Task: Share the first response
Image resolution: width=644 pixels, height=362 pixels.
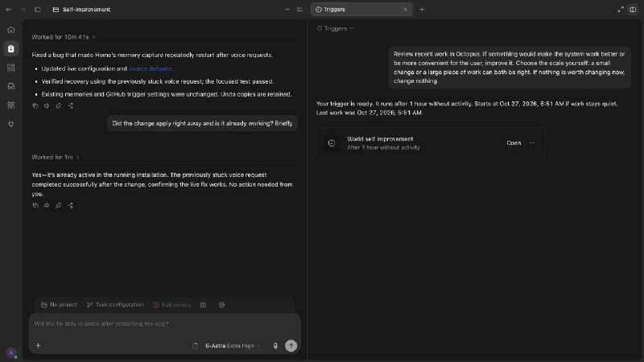Action: pos(70,106)
